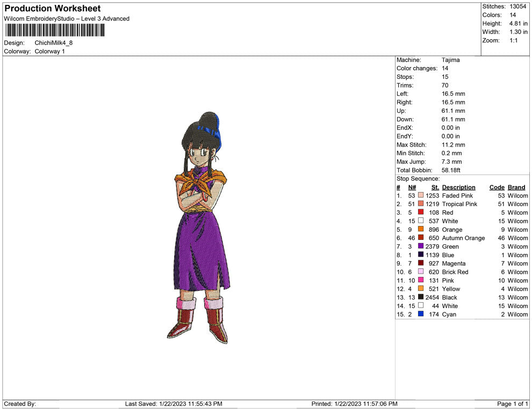Click stitch count 2379 in row 7
The width and height of the screenshot is (532, 409).
click(x=432, y=246)
